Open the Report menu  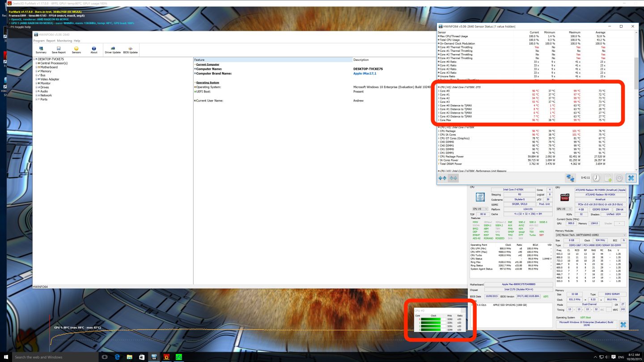coord(51,41)
